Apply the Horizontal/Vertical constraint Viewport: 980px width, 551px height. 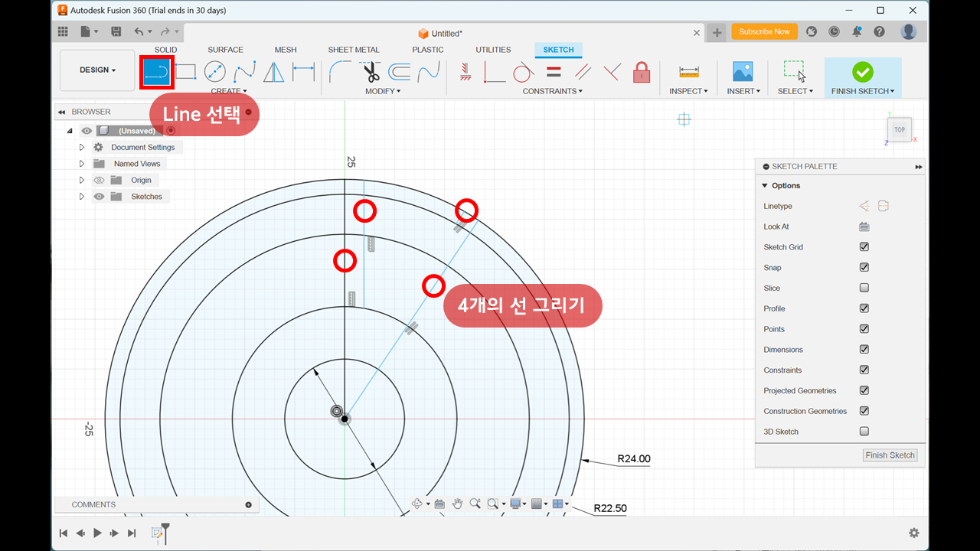(465, 72)
